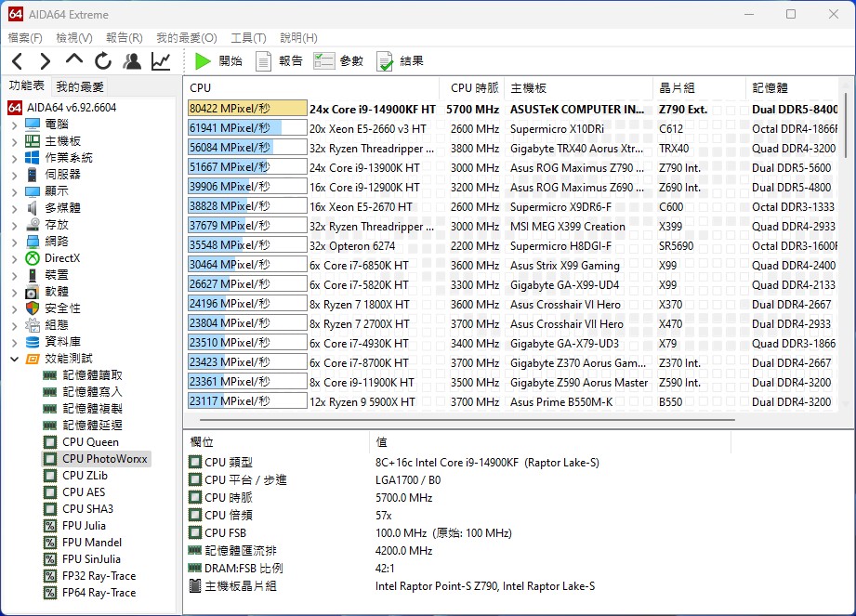Click the line graph toolbar icon
The height and width of the screenshot is (616, 856).
pos(161,61)
